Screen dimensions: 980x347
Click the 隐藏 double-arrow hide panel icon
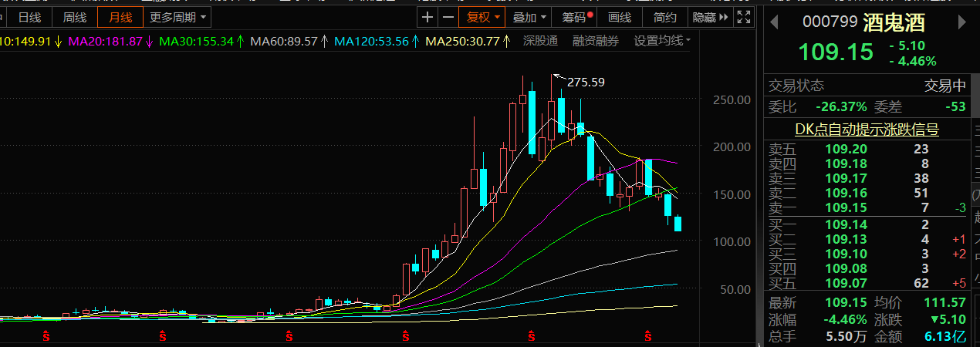[x=724, y=17]
